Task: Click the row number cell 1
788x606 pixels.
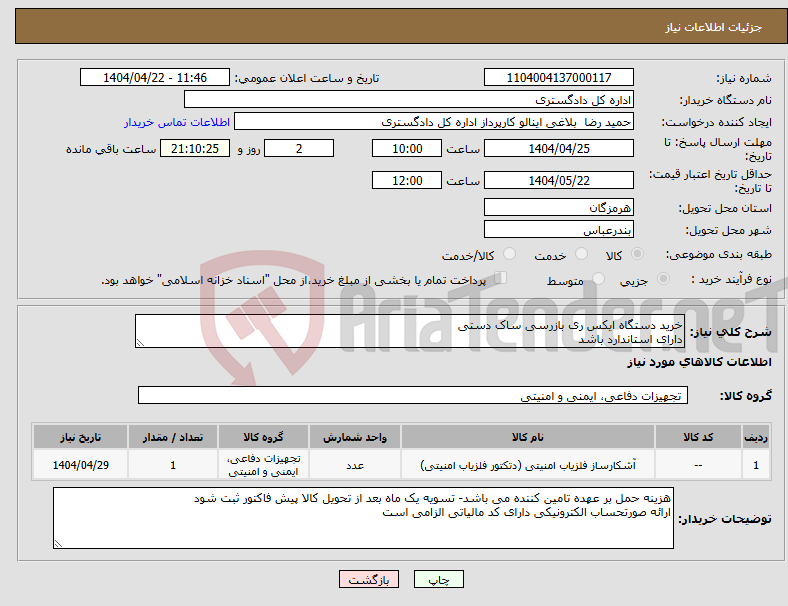Action: [755, 465]
